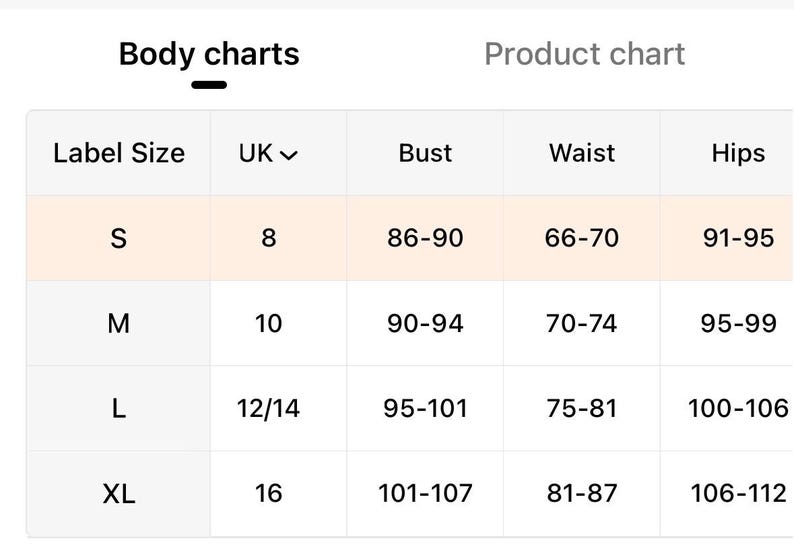Click the Waist column header
The image size is (794, 553).
[581, 153]
